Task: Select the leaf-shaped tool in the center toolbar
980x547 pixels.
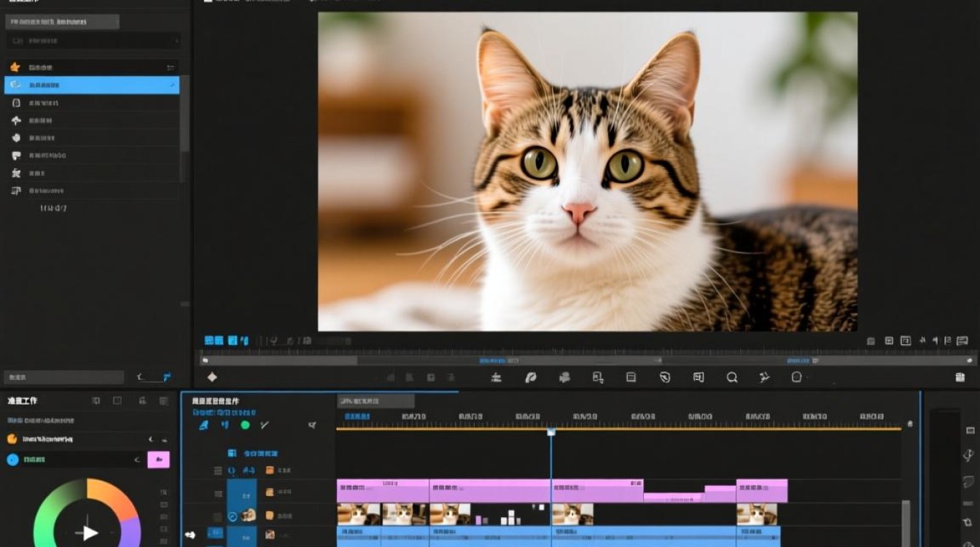Action: point(531,377)
